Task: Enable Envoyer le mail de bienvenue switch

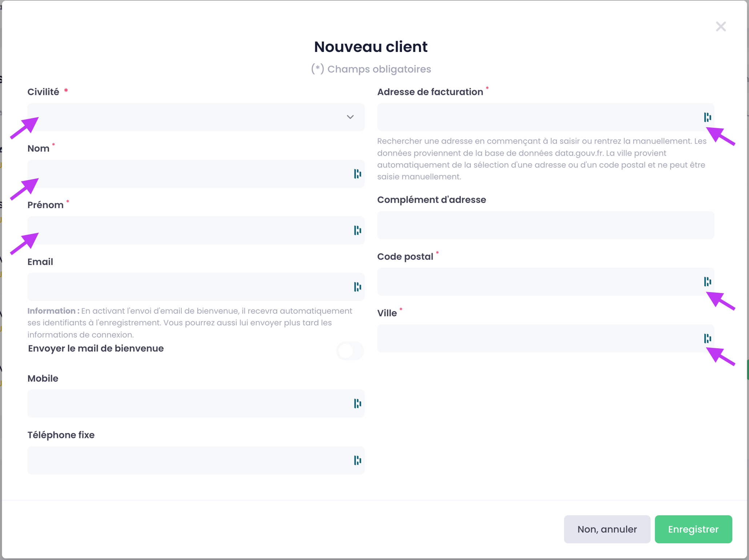Action: click(x=350, y=350)
